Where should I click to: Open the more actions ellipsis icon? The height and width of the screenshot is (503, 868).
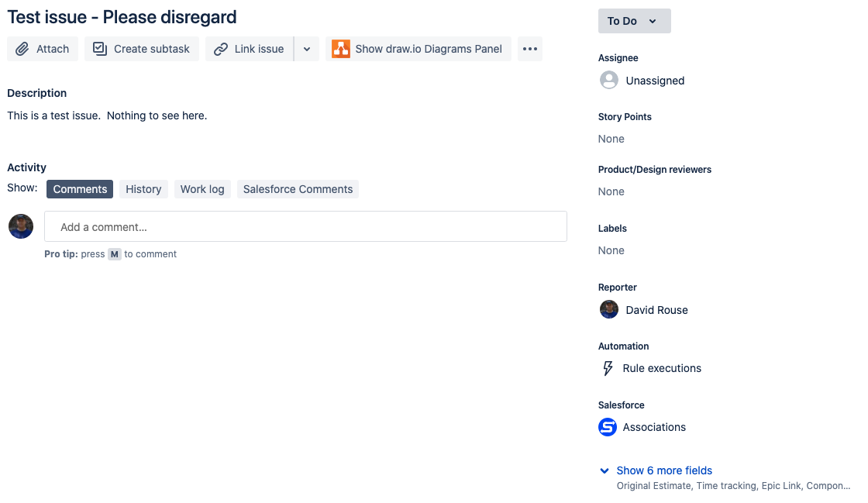[529, 48]
